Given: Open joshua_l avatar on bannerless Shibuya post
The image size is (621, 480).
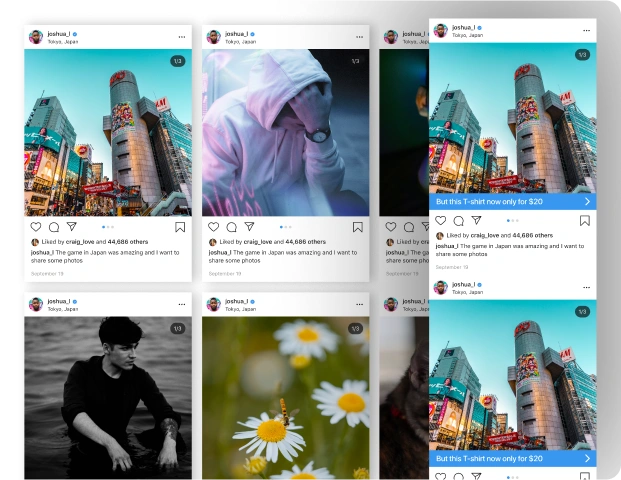Looking at the screenshot, I should coord(36,37).
